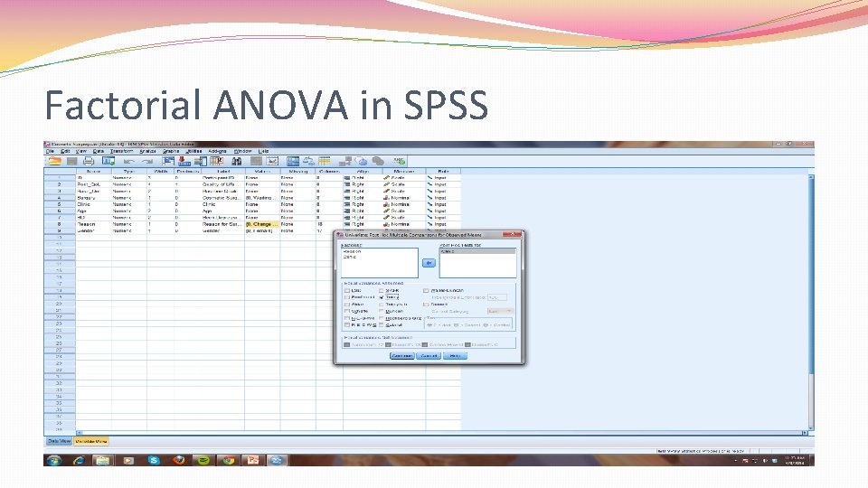
Task: Click the Insert variable toolbar icon
Action: coord(272,161)
